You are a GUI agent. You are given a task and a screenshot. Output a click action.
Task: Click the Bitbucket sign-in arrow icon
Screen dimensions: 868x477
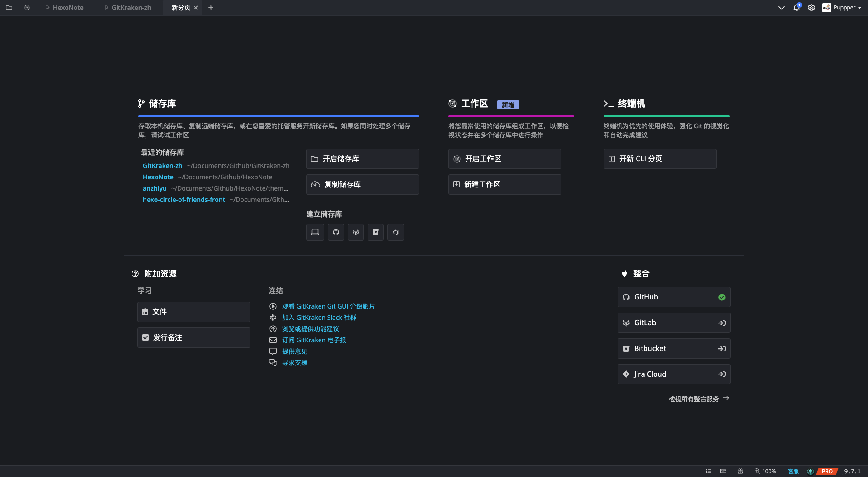[722, 349]
